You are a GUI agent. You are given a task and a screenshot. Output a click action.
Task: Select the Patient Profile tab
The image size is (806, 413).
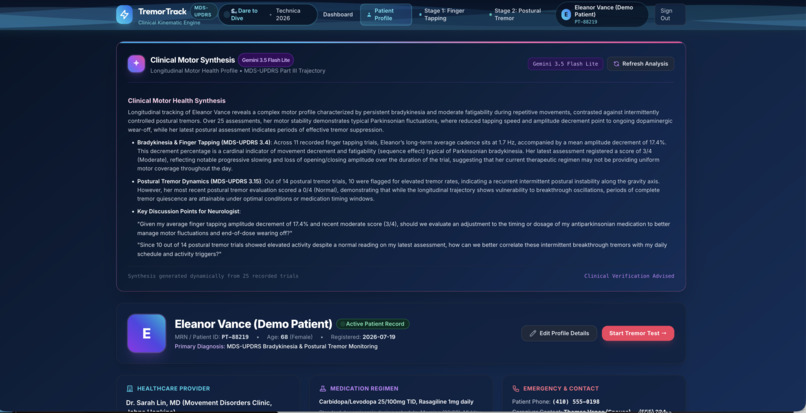pos(386,14)
